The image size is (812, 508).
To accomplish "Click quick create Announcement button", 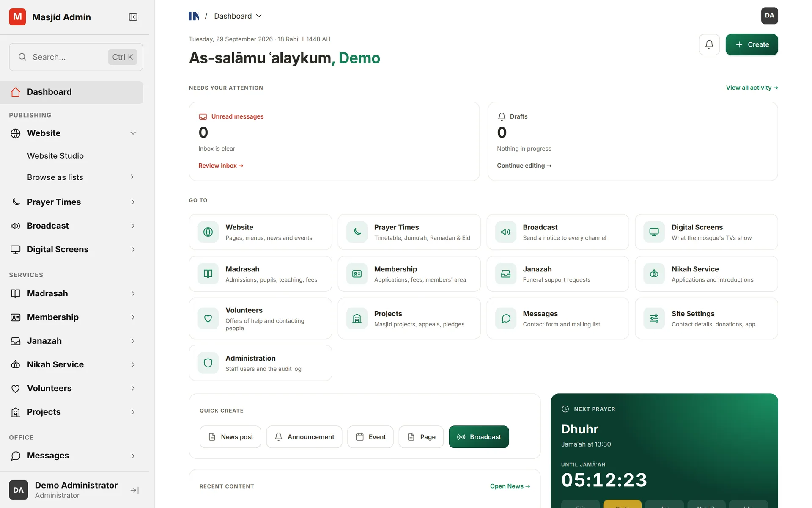I will 304,437.
